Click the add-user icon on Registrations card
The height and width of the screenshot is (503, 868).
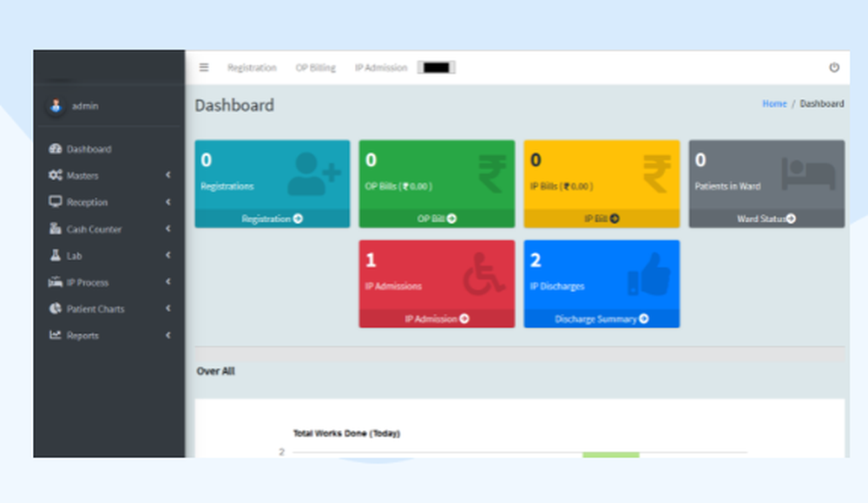click(x=314, y=174)
